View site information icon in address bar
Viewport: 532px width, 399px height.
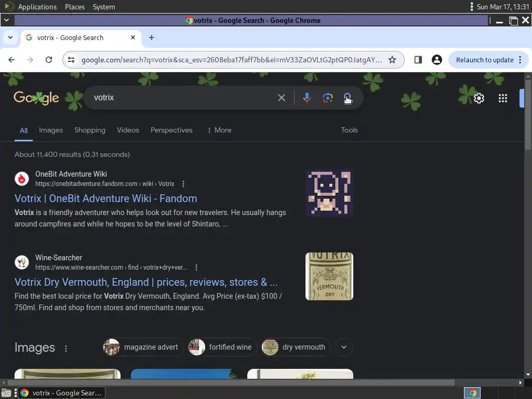[71, 60]
